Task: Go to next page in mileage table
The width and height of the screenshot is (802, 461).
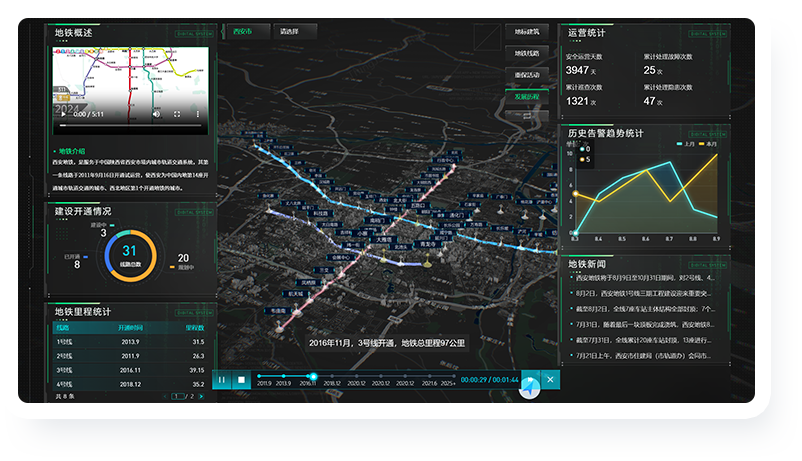Action: coord(201,396)
